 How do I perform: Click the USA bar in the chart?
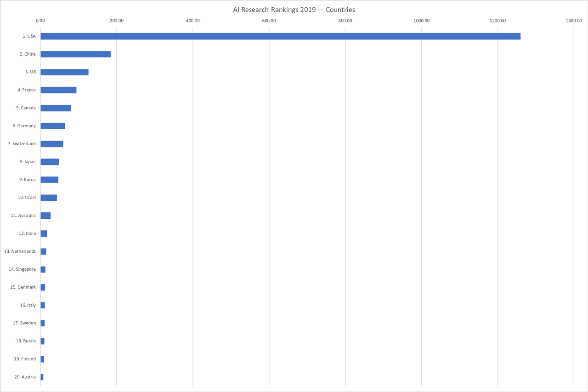(280, 36)
